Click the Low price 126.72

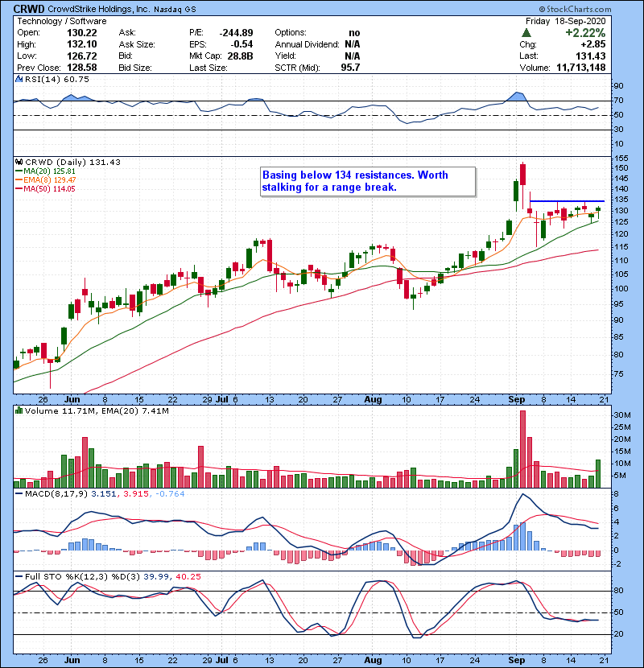pos(82,56)
